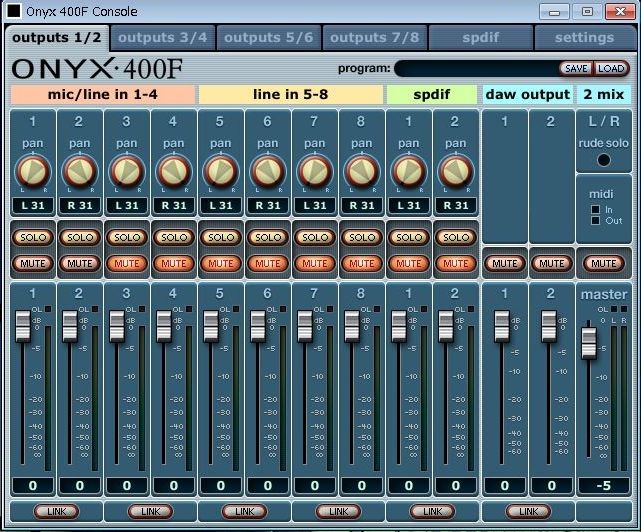Mute mic/line channel 2
The width and height of the screenshot is (641, 532).
80,263
